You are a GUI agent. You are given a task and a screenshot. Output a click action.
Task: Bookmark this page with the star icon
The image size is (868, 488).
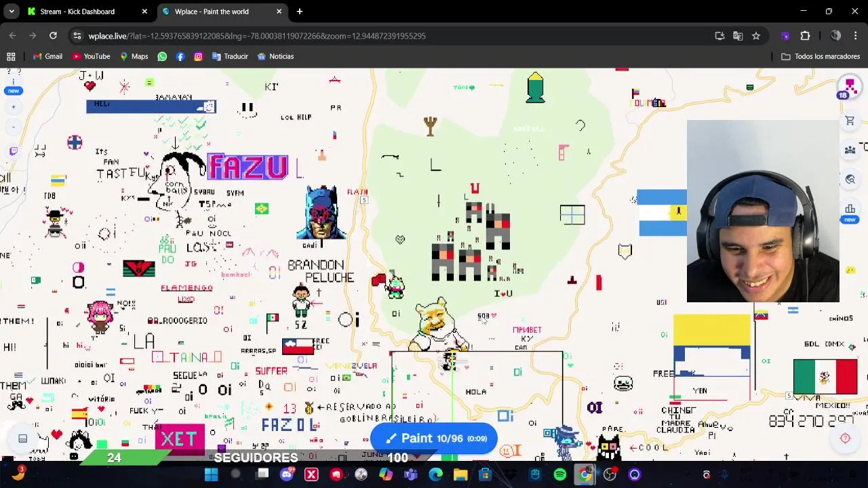coord(756,36)
